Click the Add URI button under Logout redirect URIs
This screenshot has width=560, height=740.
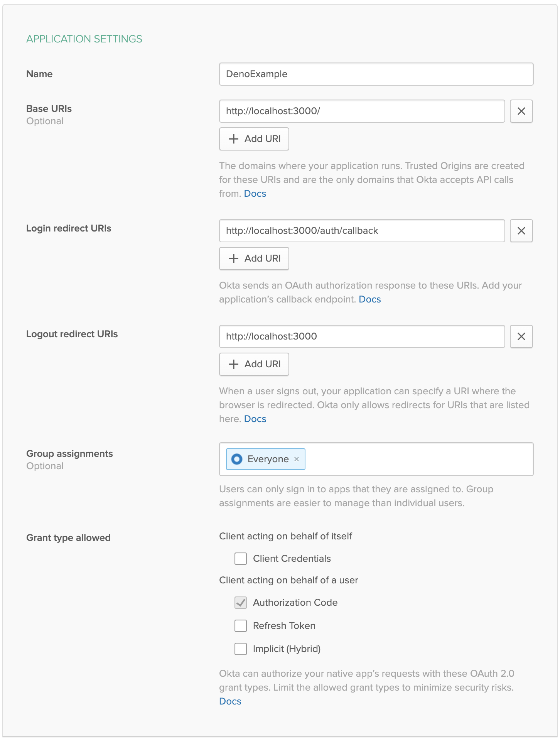[254, 364]
